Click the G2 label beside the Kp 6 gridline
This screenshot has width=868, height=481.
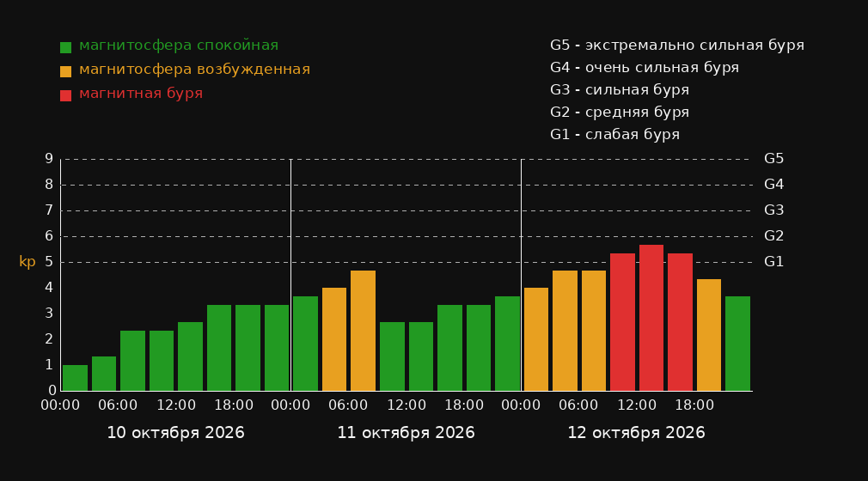(x=773, y=236)
